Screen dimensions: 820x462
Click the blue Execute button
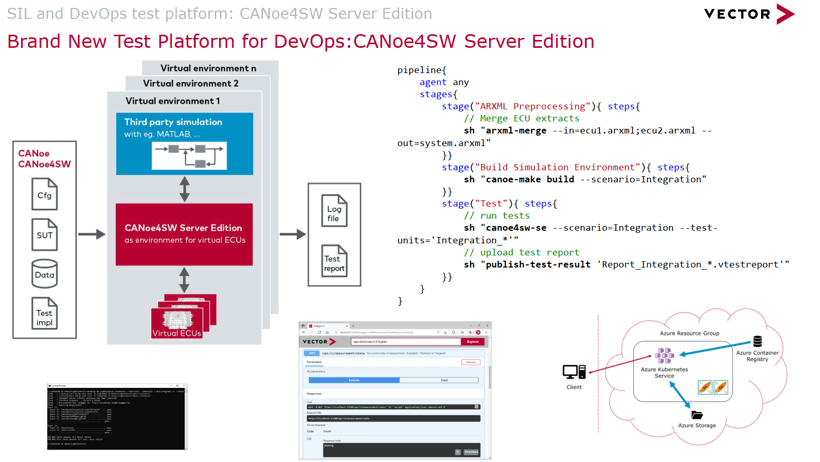pyautogui.click(x=354, y=380)
